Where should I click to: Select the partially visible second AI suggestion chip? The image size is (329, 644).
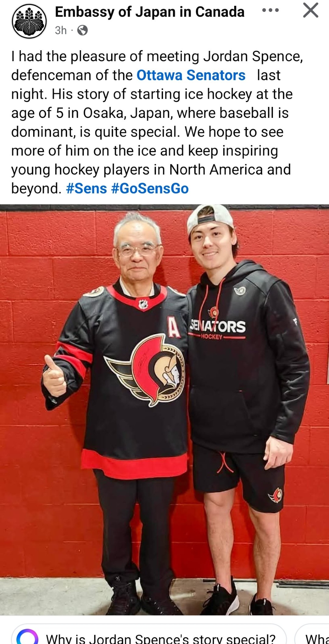312,635
